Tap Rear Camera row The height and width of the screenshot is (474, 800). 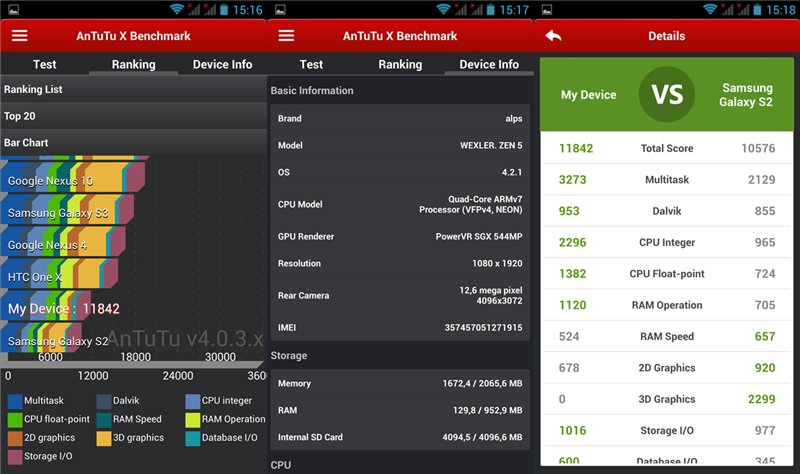pos(400,295)
